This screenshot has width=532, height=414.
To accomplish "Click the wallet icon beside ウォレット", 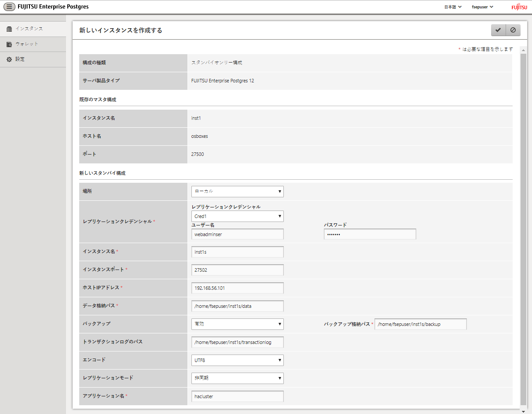I will click(9, 44).
